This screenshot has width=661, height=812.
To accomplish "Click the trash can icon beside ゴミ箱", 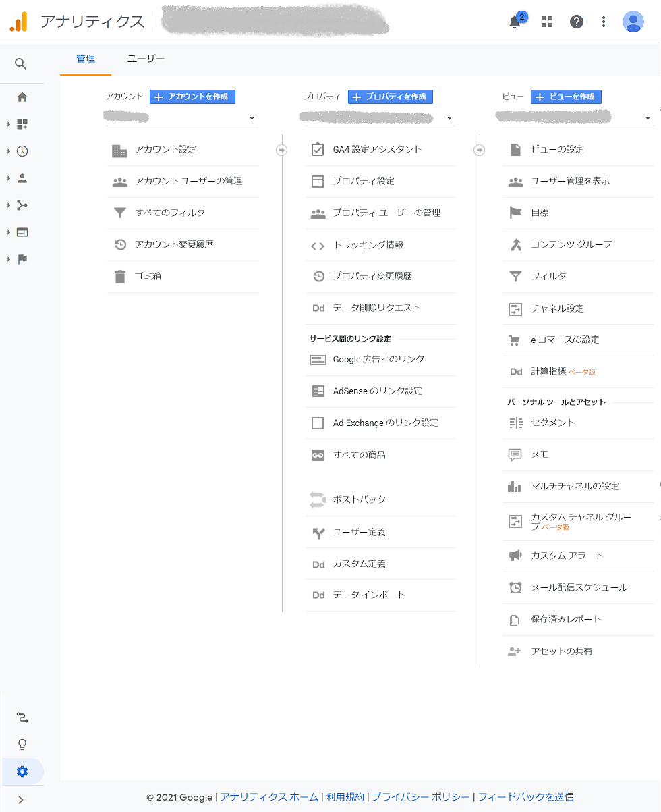I will coord(119,277).
